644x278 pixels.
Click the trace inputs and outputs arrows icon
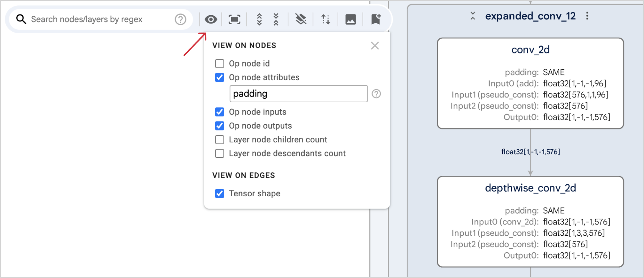(326, 19)
